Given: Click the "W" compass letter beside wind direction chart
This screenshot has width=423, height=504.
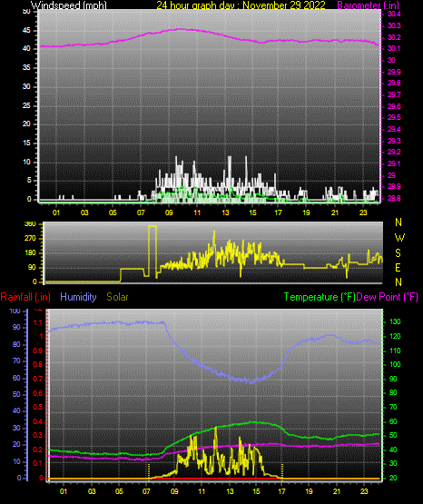Looking at the screenshot, I should [399, 238].
